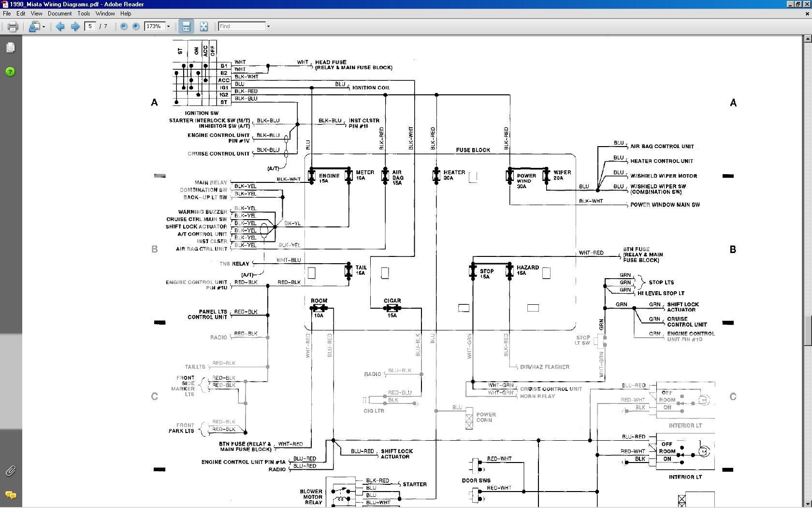Click the 'FRONT PARK LTS' label
The image size is (812, 508).
(181, 428)
